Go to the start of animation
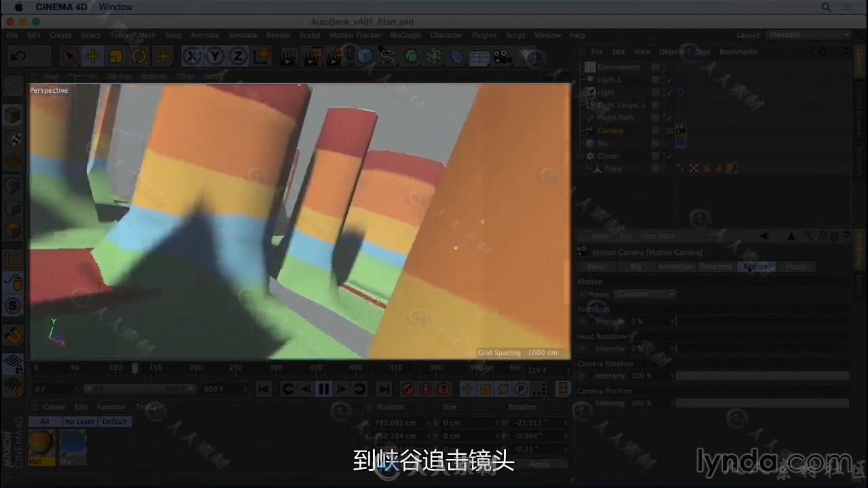 264,389
